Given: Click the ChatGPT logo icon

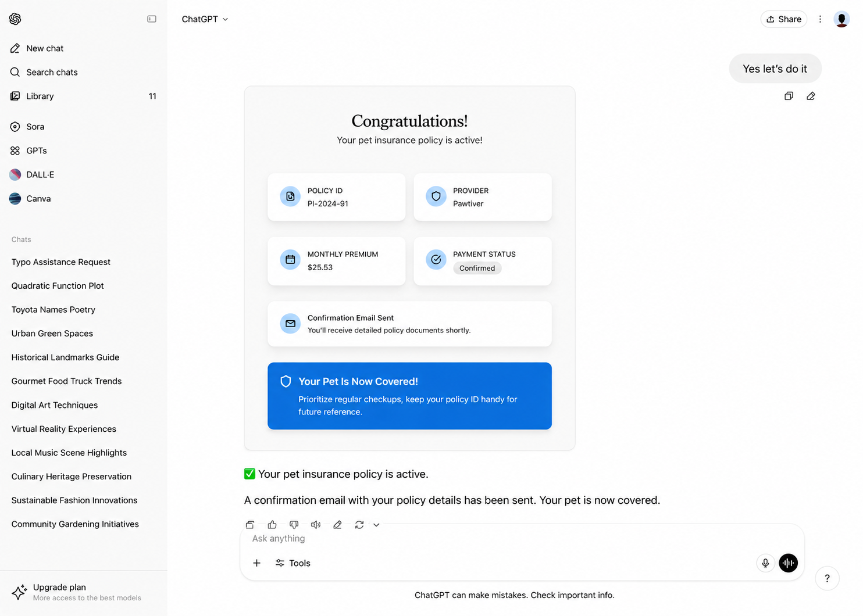Looking at the screenshot, I should coord(15,19).
